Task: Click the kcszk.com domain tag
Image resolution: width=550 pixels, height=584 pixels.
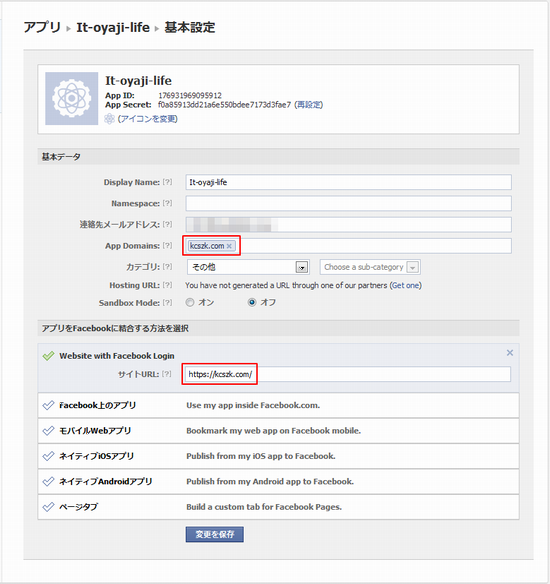Action: pyautogui.click(x=211, y=246)
